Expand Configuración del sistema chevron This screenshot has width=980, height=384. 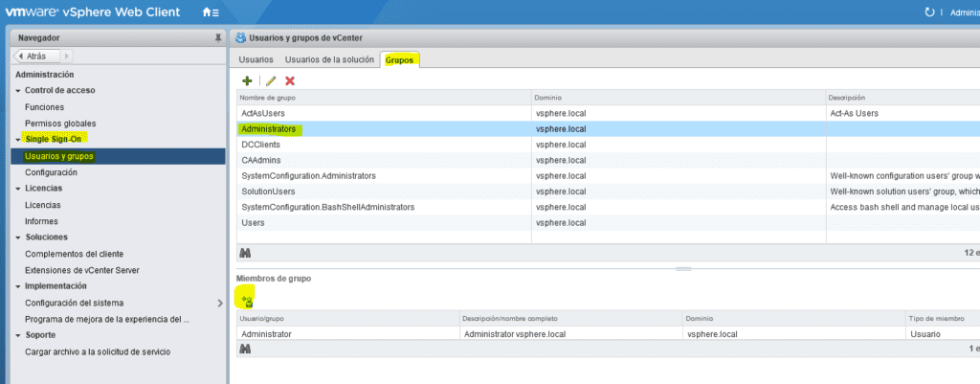219,304
